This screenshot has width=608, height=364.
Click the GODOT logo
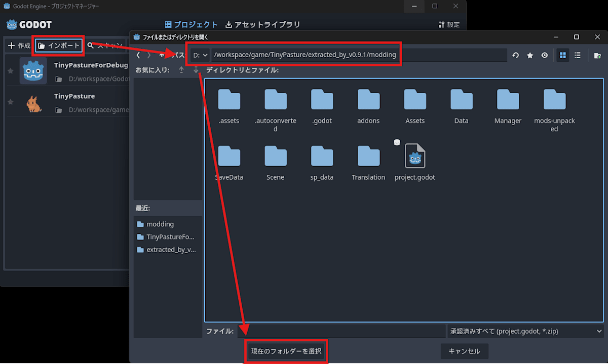click(29, 24)
